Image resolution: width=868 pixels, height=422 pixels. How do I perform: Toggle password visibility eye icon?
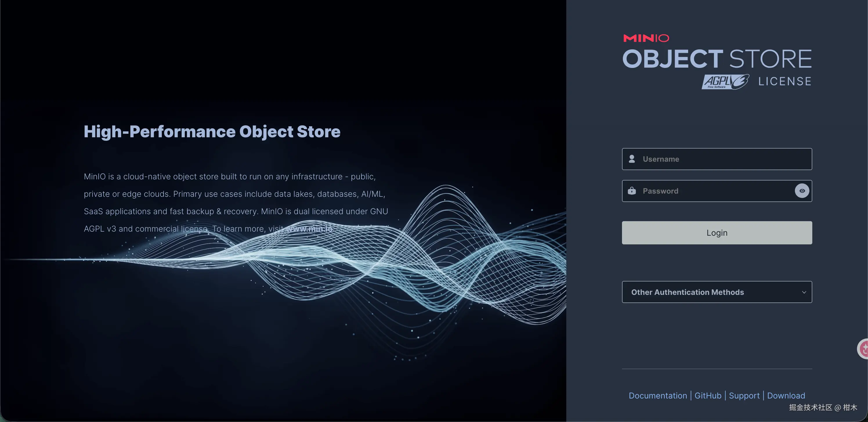point(802,191)
